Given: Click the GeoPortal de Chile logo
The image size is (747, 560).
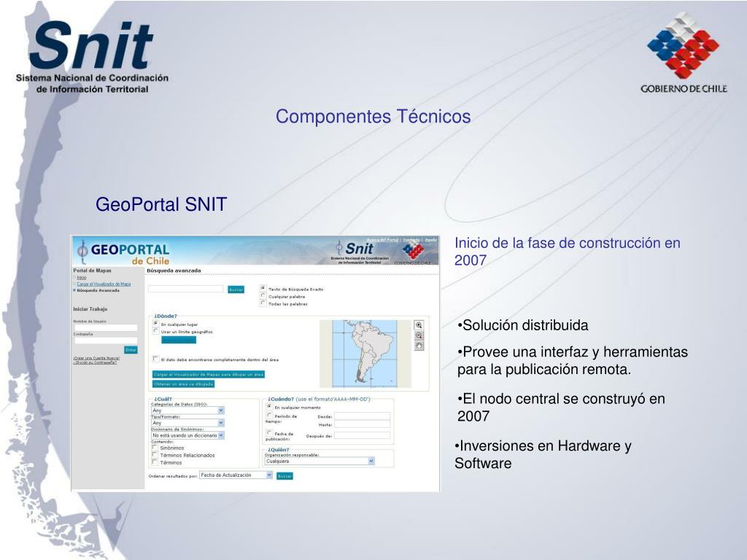Looking at the screenshot, I should tap(123, 252).
